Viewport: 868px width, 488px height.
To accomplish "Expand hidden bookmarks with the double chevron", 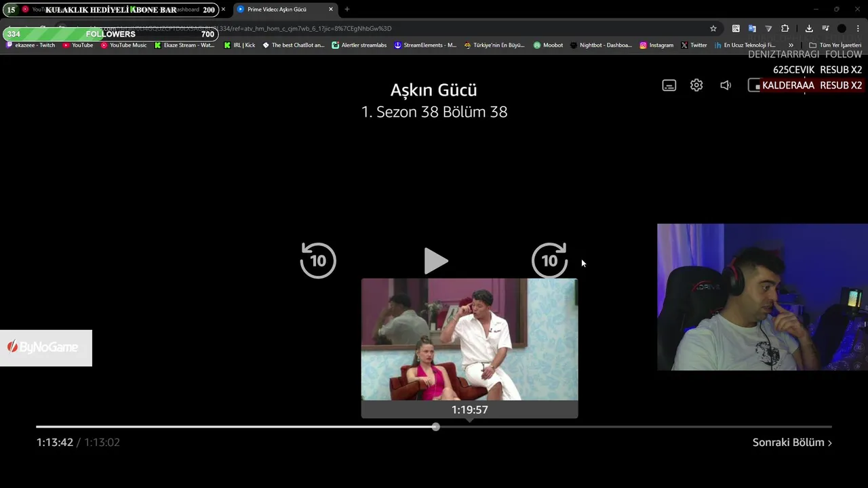I will 791,45.
